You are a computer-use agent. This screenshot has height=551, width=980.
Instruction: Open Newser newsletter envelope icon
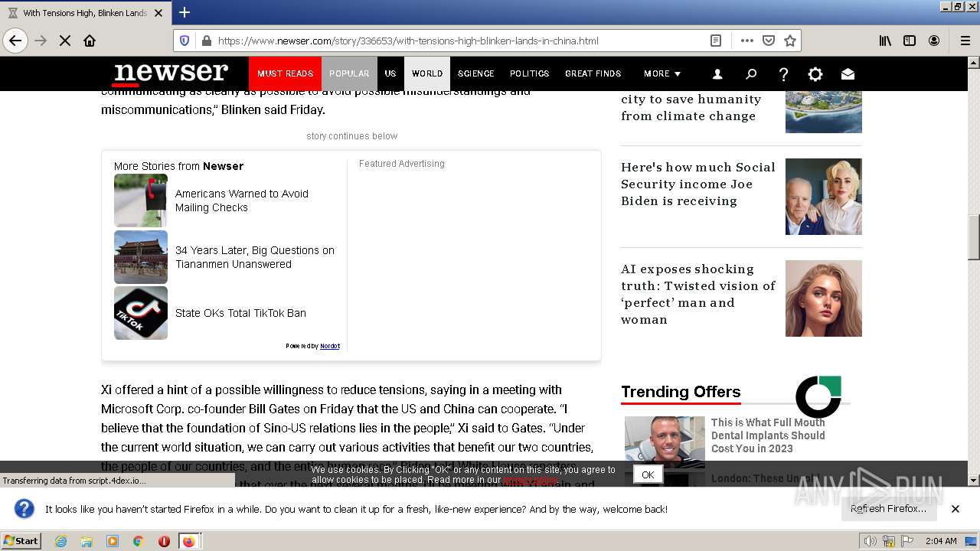(x=848, y=74)
